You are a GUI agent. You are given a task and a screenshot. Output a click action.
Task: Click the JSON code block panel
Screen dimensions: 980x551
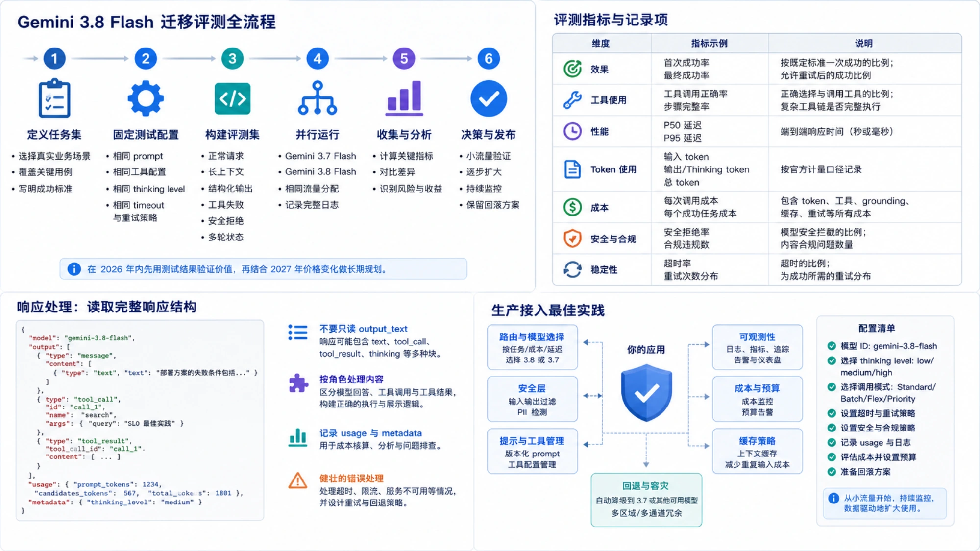point(140,420)
